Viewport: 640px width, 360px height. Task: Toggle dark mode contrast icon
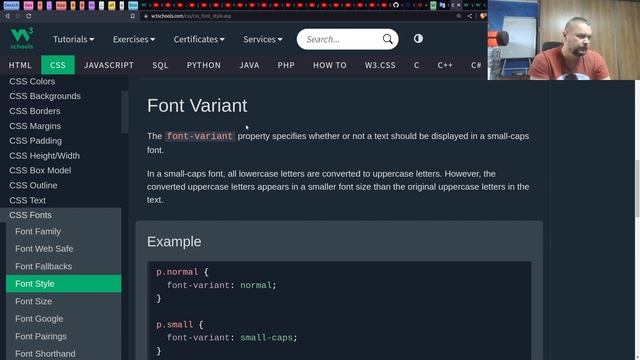pyautogui.click(x=418, y=39)
